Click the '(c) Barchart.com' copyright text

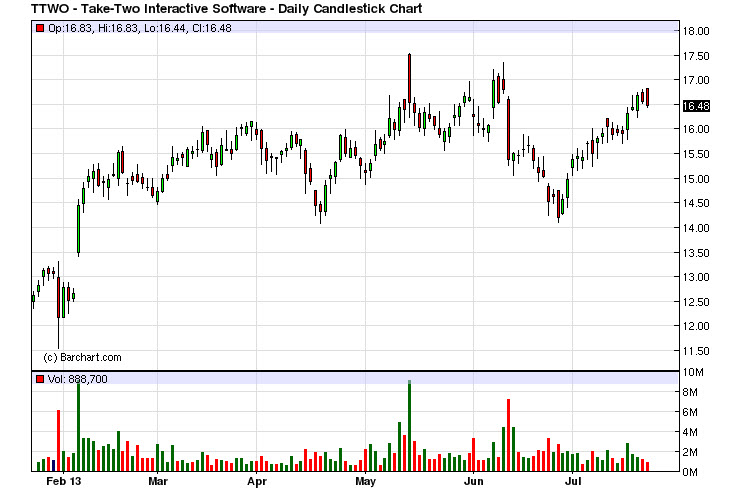[82, 358]
